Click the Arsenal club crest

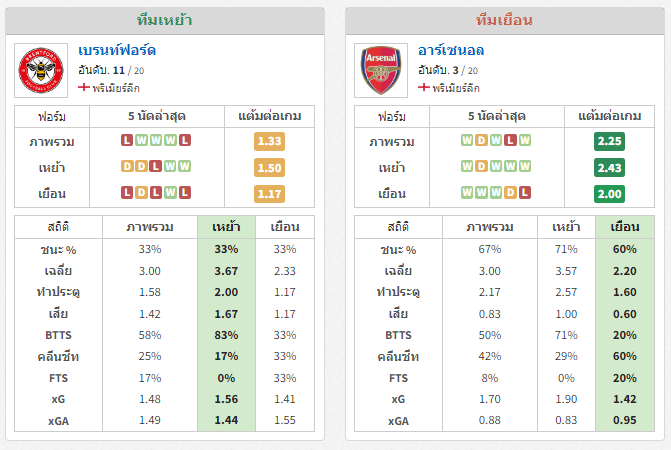click(x=381, y=70)
